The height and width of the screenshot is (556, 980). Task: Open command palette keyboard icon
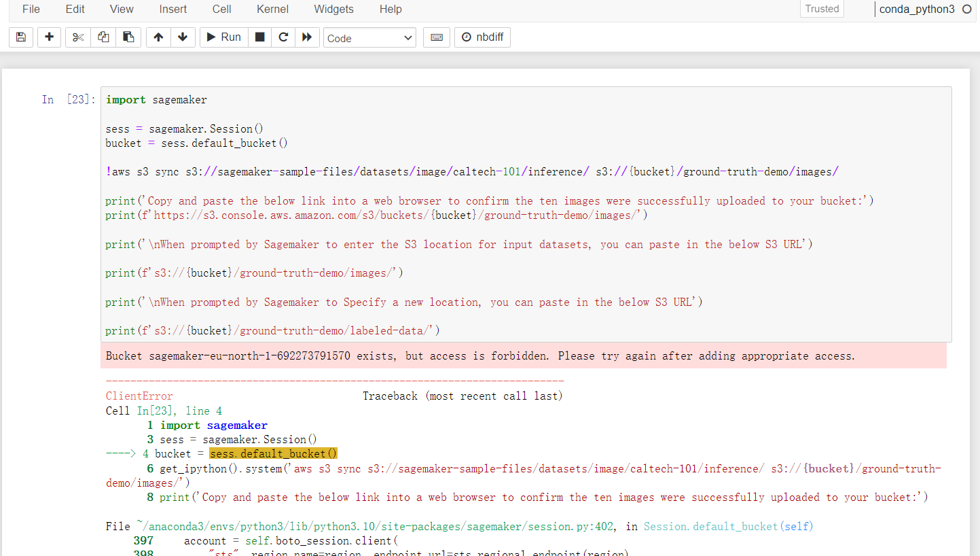click(437, 37)
